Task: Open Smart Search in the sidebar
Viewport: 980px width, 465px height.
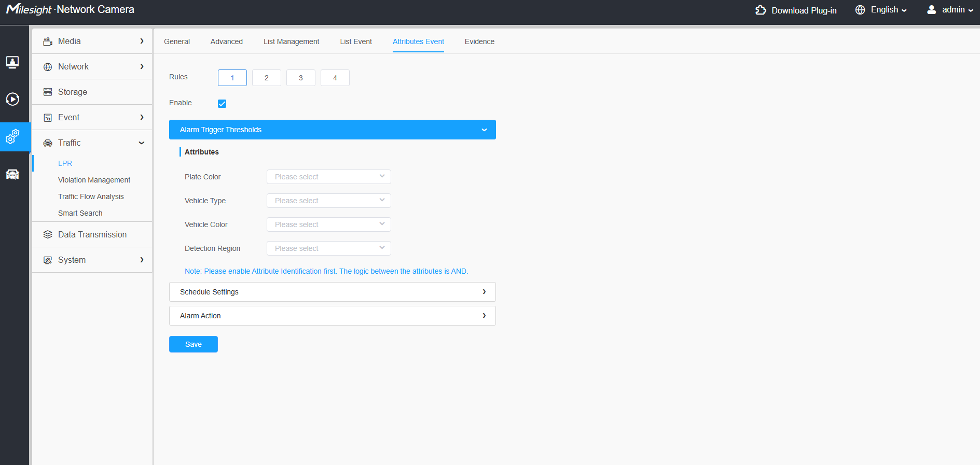Action: click(80, 213)
